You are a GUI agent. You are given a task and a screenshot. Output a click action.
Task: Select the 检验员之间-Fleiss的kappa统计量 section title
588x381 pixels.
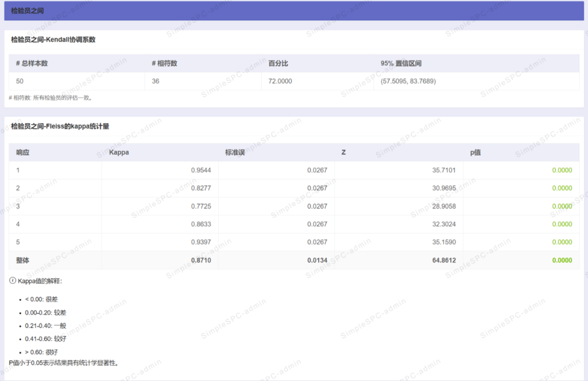click(60, 127)
